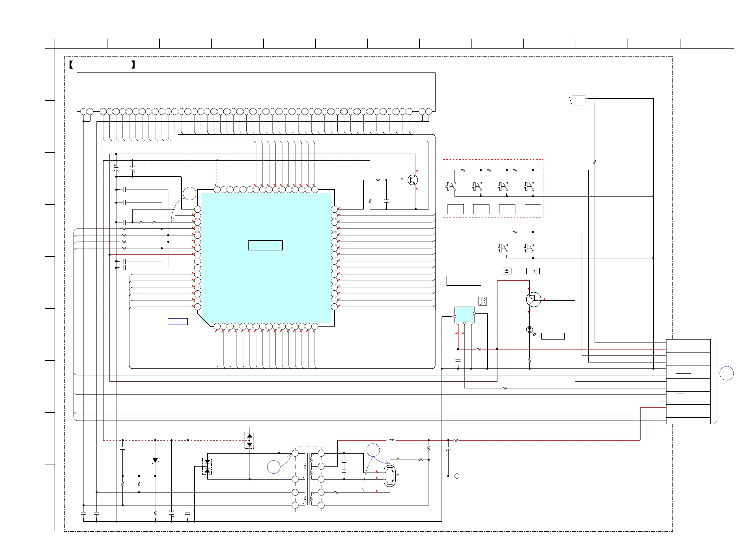Click the LED symbol with emission arrows
This screenshot has height=560, width=745.
pyautogui.click(x=531, y=331)
